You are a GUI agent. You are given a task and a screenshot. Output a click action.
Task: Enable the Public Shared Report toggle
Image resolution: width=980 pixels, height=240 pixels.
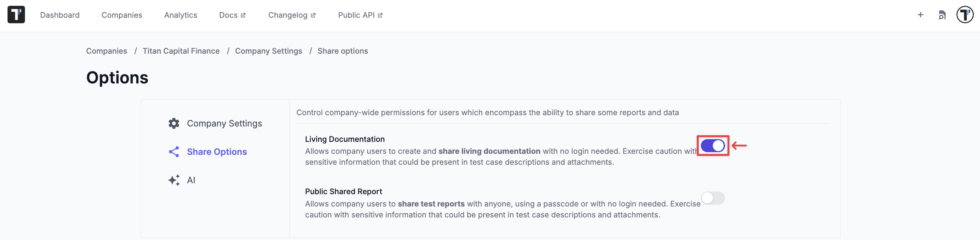pos(713,198)
